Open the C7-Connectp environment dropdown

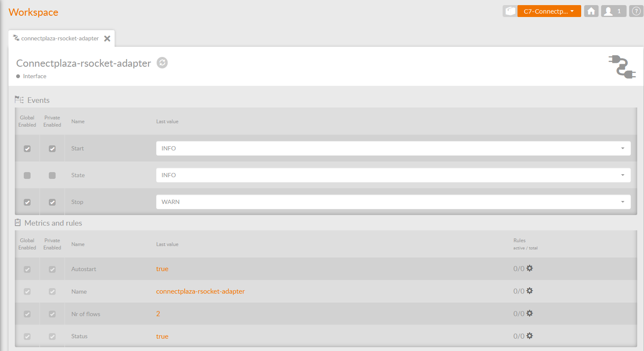click(x=549, y=11)
